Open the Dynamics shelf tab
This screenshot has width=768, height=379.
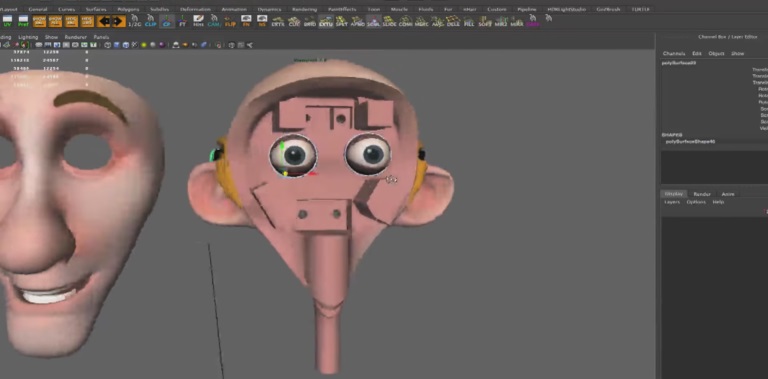pyautogui.click(x=269, y=9)
